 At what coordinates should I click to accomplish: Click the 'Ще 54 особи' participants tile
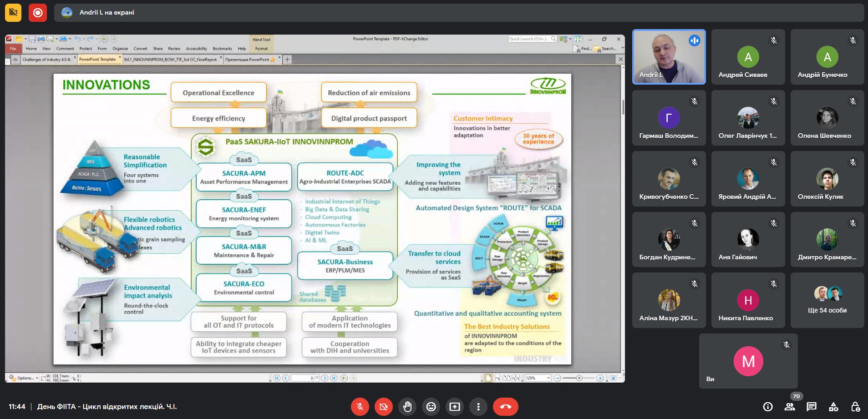(827, 300)
